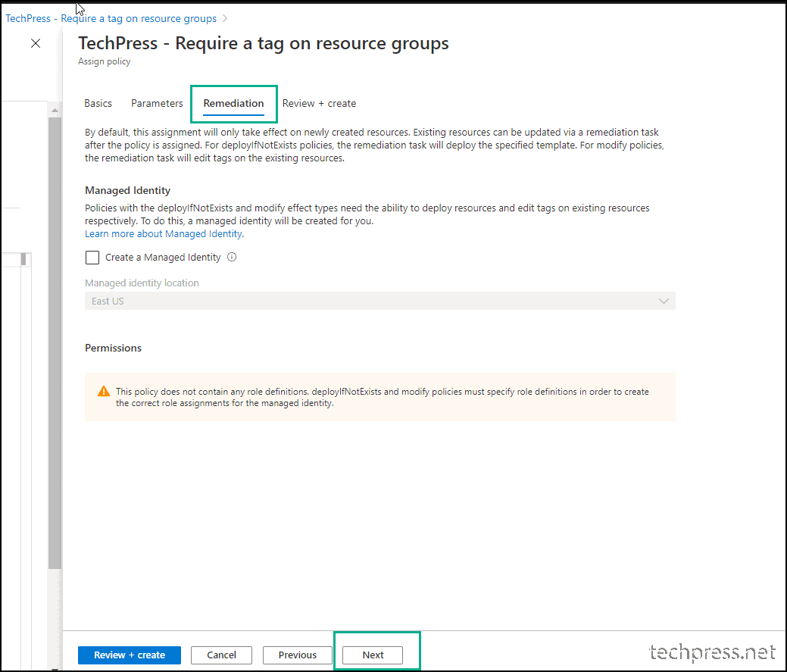This screenshot has width=787, height=672.
Task: Open Learn more about Managed Identity link
Action: coord(164,234)
